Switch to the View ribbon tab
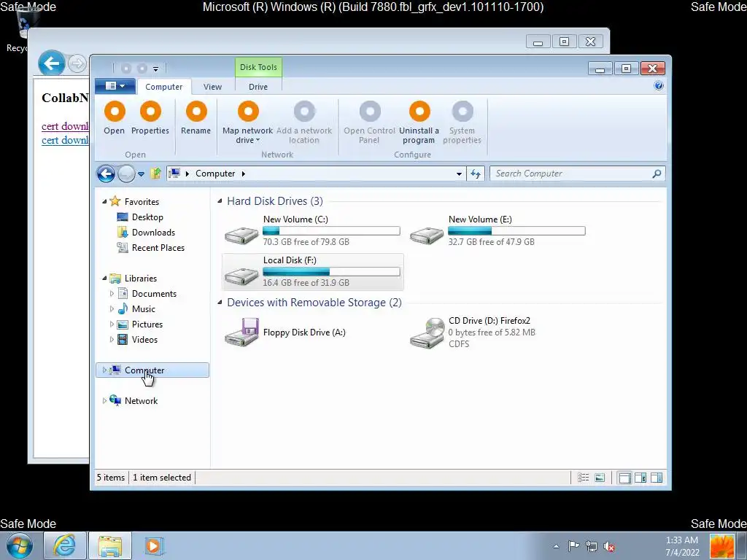The width and height of the screenshot is (747, 560). tap(212, 87)
